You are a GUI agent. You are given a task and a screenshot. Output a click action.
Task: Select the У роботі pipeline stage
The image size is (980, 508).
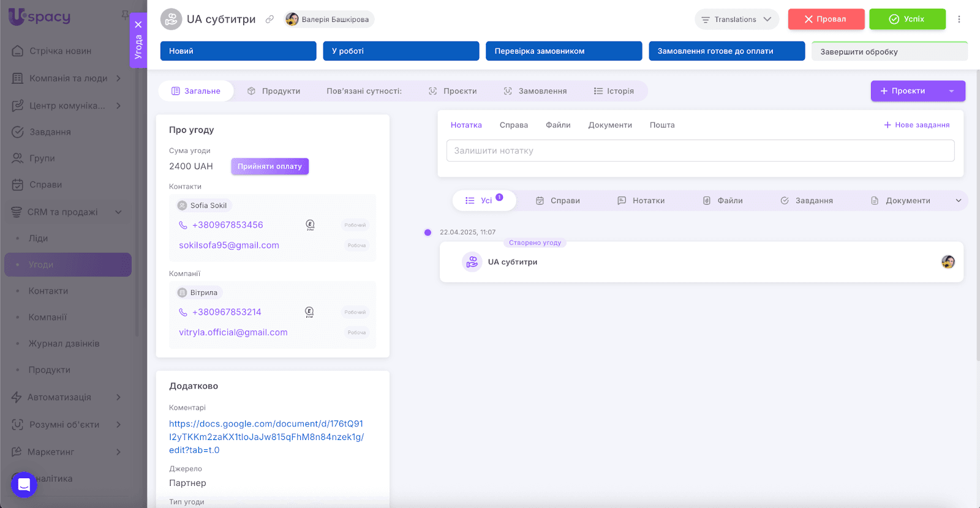click(401, 51)
